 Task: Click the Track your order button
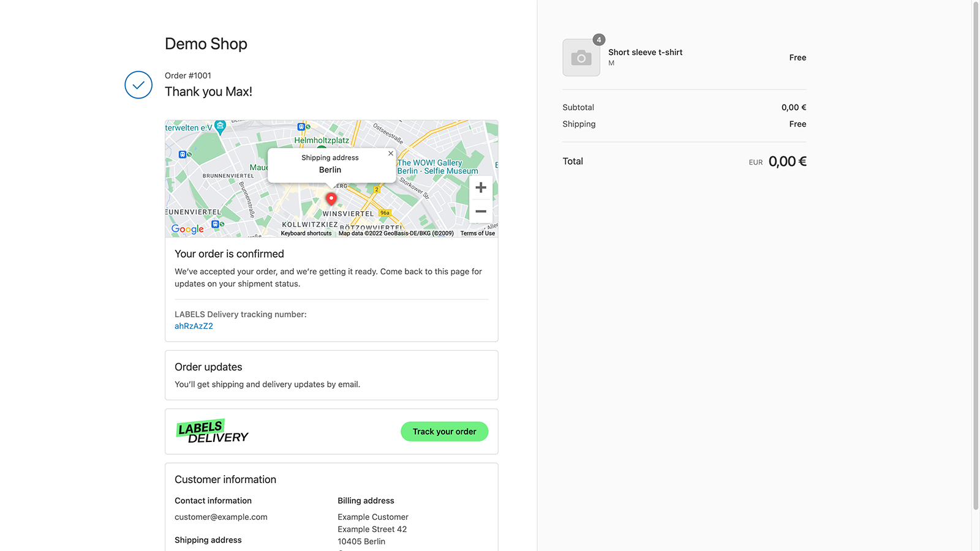(x=444, y=432)
